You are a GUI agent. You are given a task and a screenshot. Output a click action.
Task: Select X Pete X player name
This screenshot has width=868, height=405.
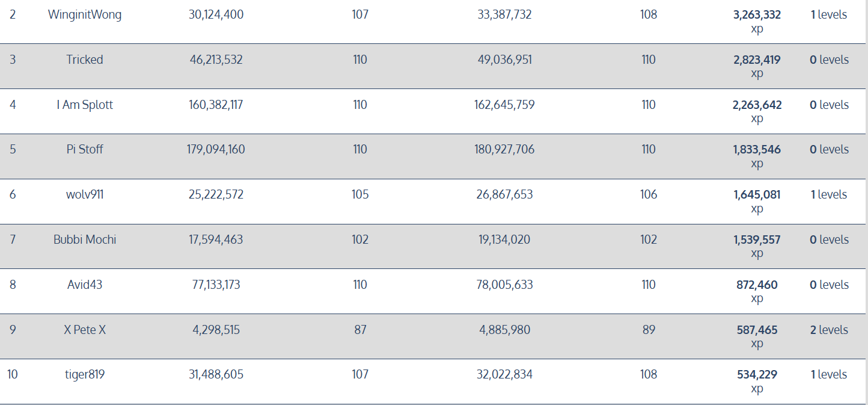pos(85,330)
